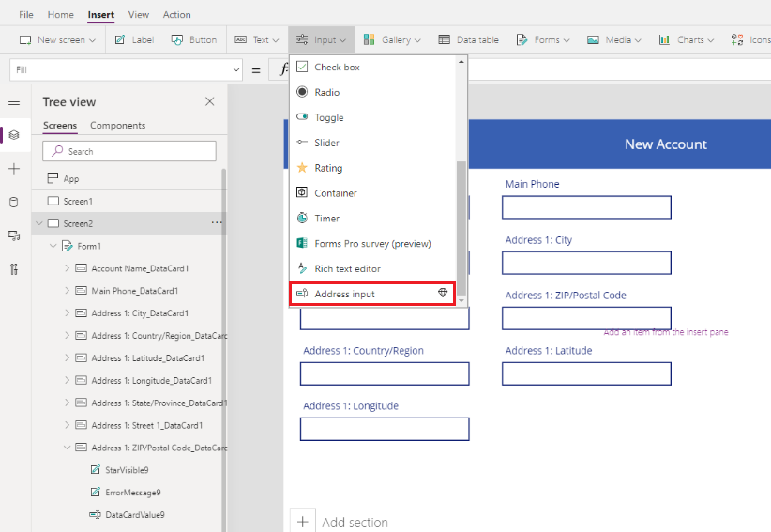
Task: Open the Advanced tools icon in sidebar
Action: (x=14, y=269)
